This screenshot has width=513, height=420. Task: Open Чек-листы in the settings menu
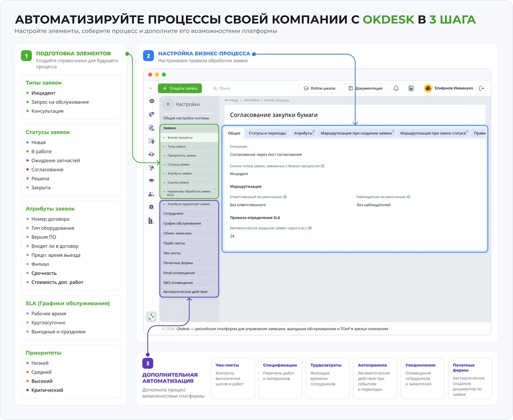pos(189,253)
